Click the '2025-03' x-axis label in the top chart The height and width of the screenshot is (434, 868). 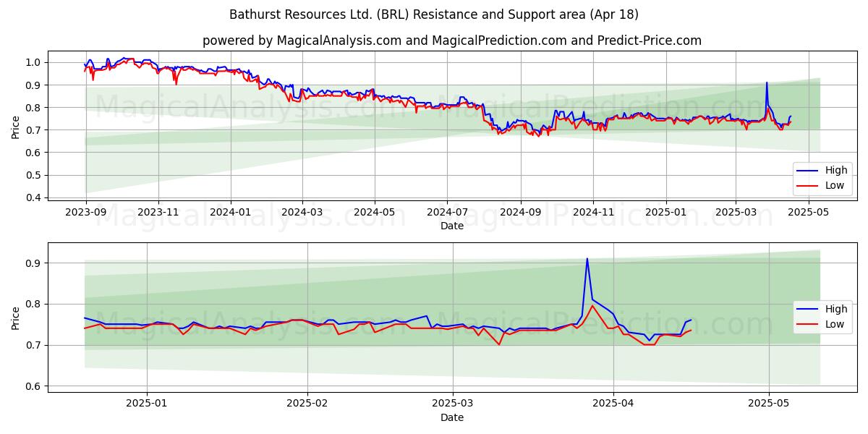(x=736, y=213)
